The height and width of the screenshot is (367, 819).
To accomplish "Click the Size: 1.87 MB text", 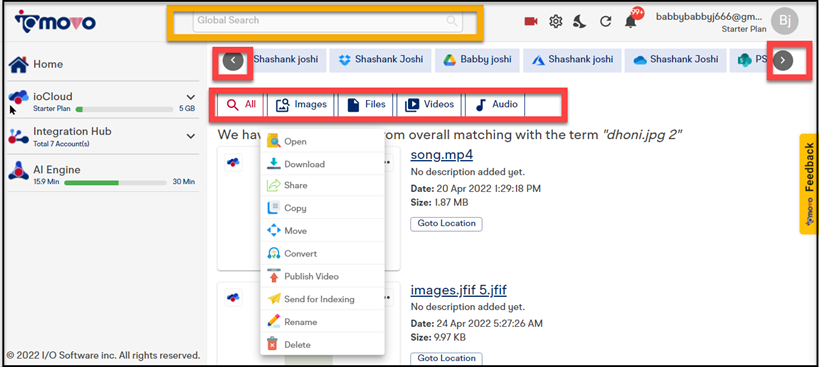I will click(439, 202).
